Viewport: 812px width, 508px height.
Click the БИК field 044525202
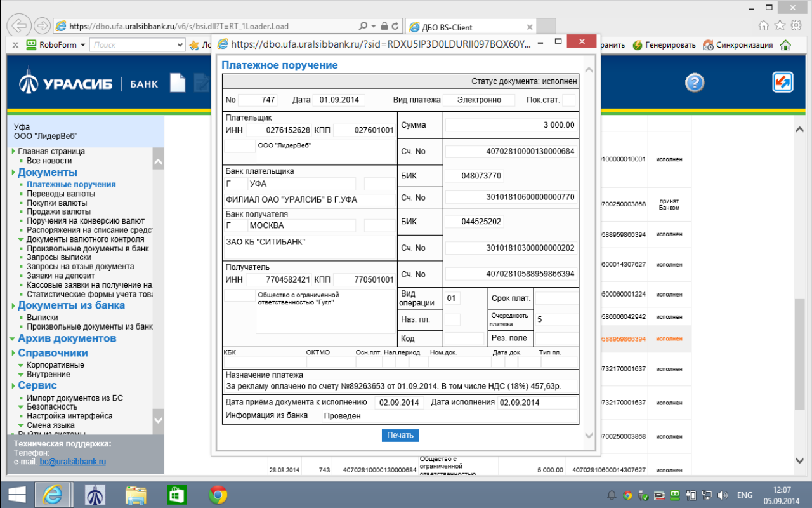pos(475,222)
